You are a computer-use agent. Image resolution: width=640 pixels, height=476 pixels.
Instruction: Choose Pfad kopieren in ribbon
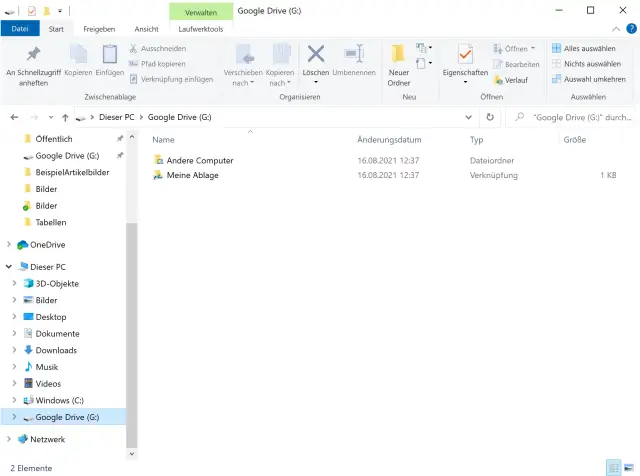158,64
